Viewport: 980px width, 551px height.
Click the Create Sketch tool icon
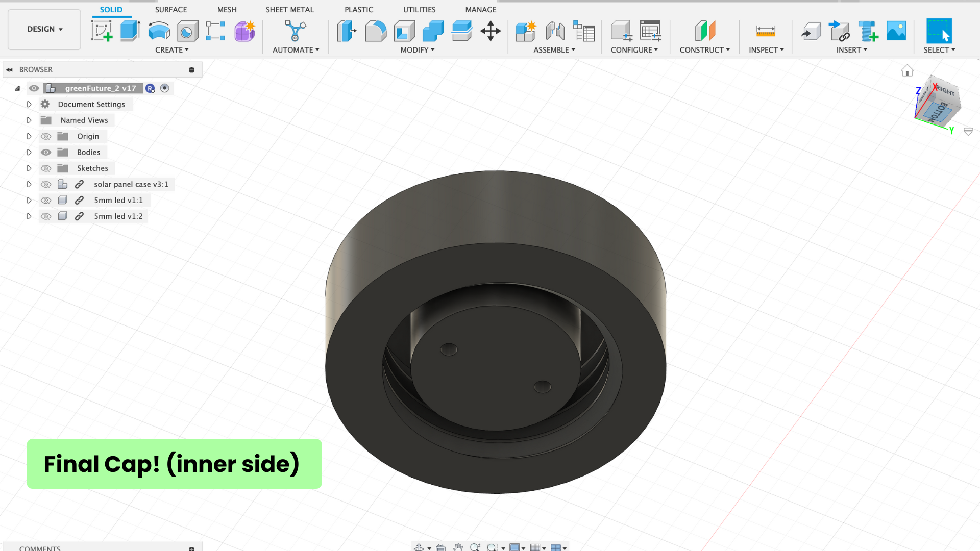[102, 31]
